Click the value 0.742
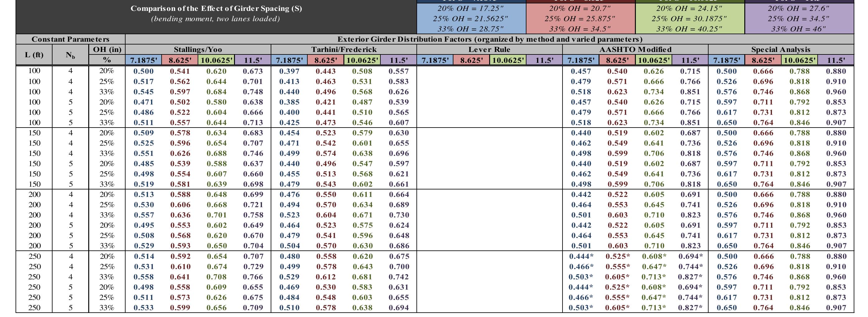Screen dimensions: 868x317 coord(399,277)
